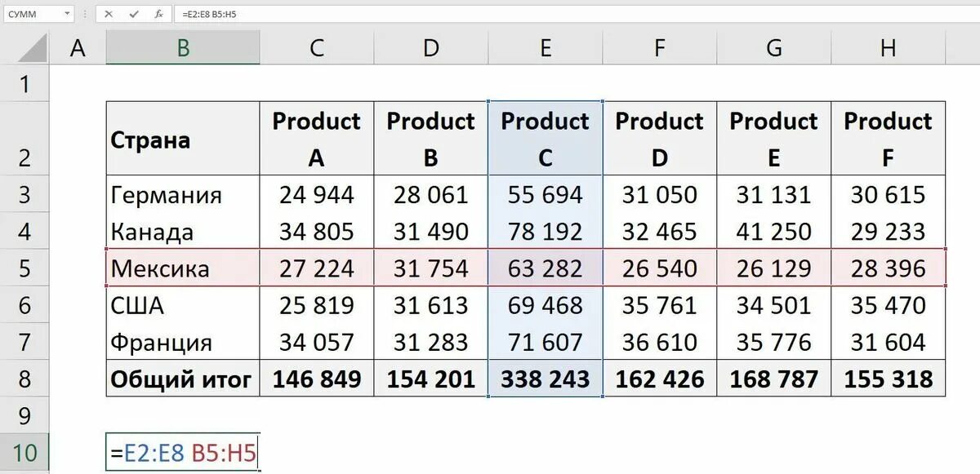Click cell with value 78 192
Viewport: 980px width, 474px height.
coord(546,231)
